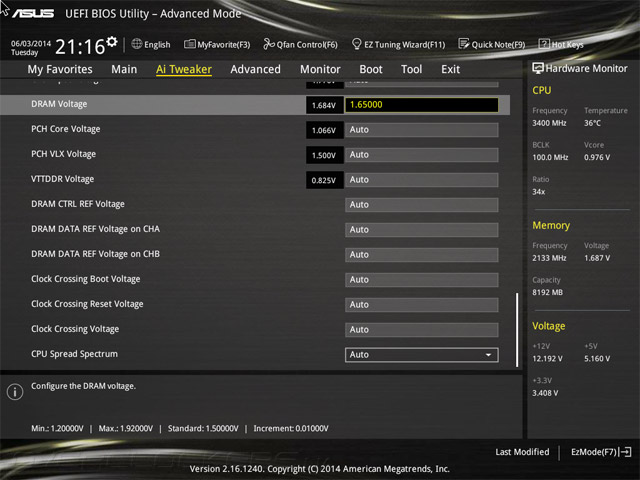Click the info circle icon in help area
Viewport: 640px width, 480px height.
point(15,392)
